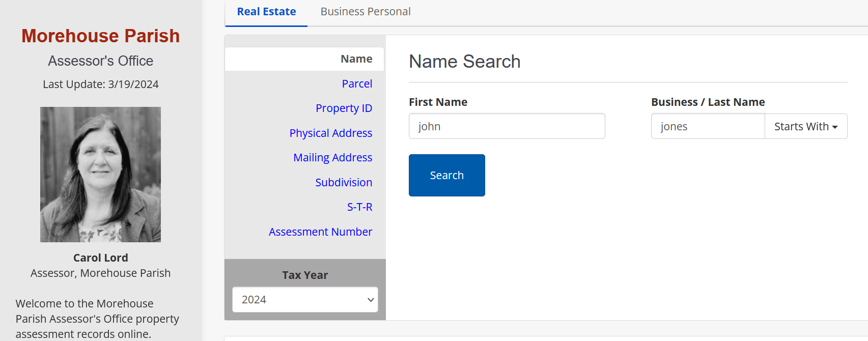Screen dimensions: 868x341
Task: Click the Last Update date text
Action: tap(100, 84)
